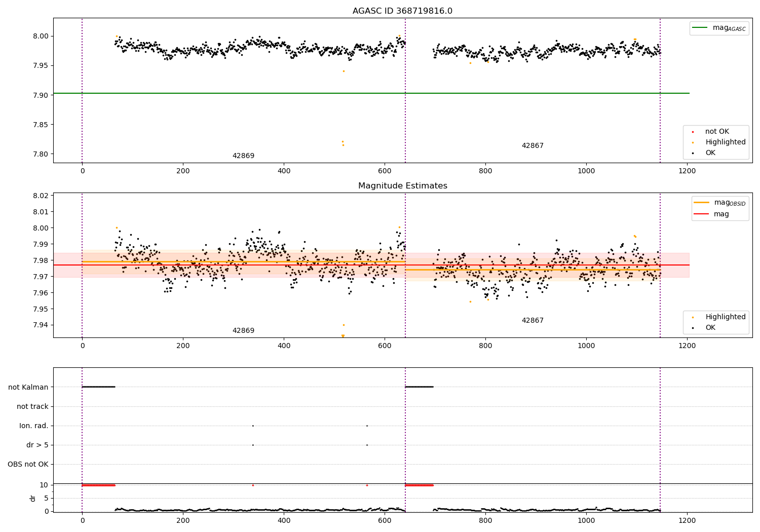The image size is (760, 532).
Task: Click obsid label 42867 in top plot
Action: (x=533, y=146)
